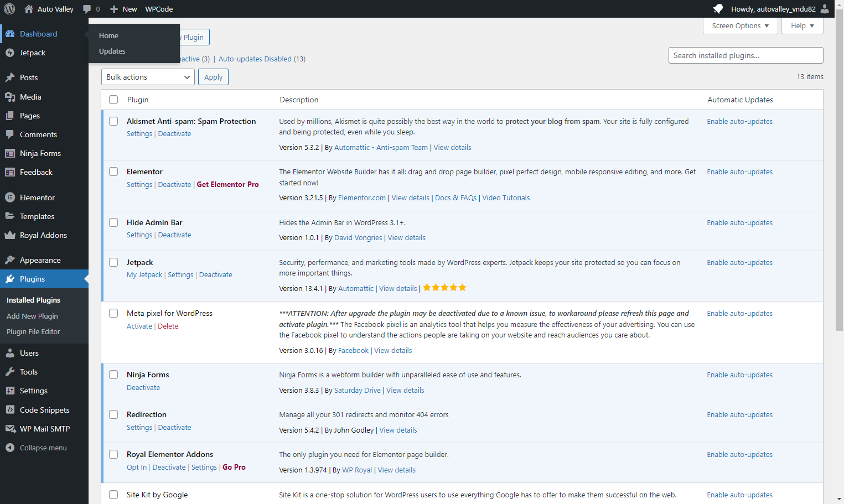Click the Elementor sidebar icon
Screen dimensions: 844x504
pyautogui.click(x=10, y=198)
